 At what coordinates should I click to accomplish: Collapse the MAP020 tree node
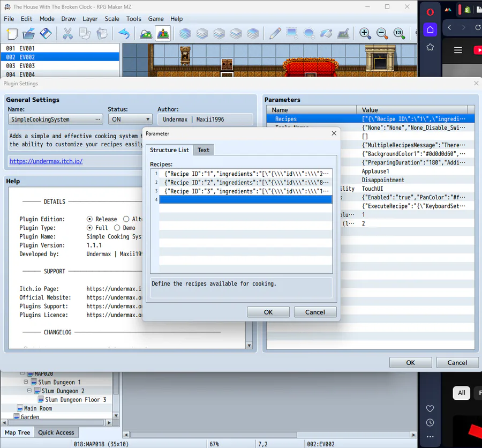coord(22,373)
